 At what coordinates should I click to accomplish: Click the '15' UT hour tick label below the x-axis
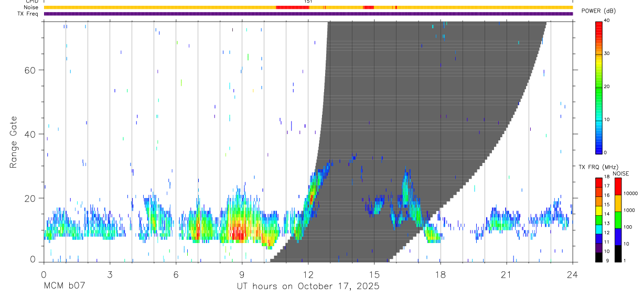click(x=374, y=274)
